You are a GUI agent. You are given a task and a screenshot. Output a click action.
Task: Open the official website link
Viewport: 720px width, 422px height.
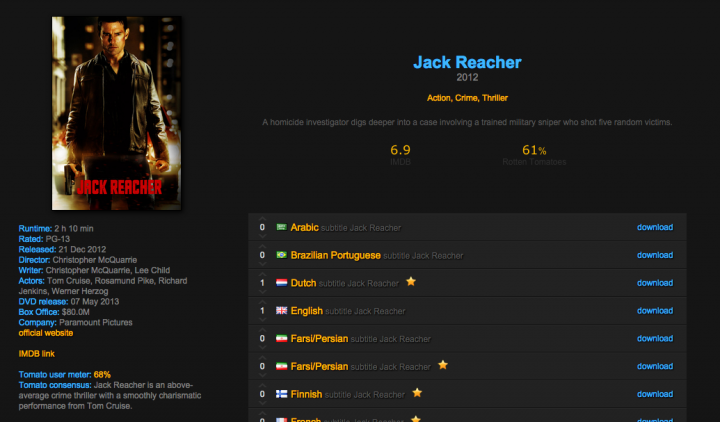pos(45,333)
